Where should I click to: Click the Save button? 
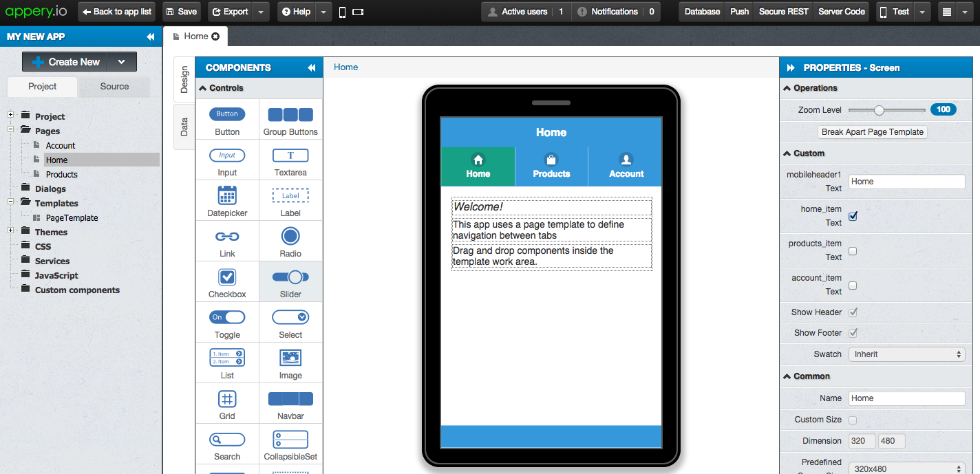(x=182, y=12)
